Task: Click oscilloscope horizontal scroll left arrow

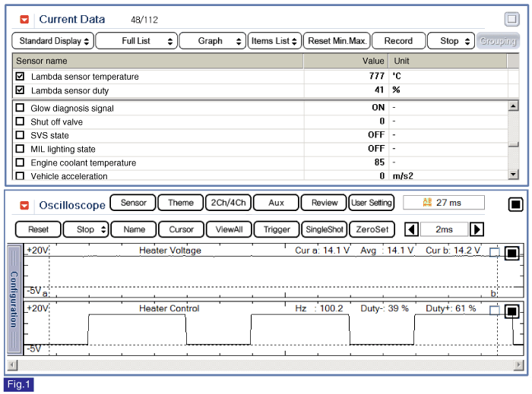Action: tap(12, 365)
